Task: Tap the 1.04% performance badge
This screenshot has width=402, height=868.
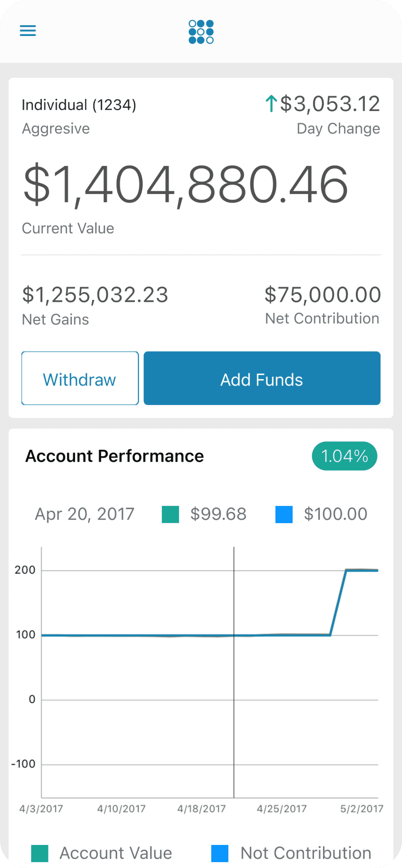Action: click(x=344, y=456)
